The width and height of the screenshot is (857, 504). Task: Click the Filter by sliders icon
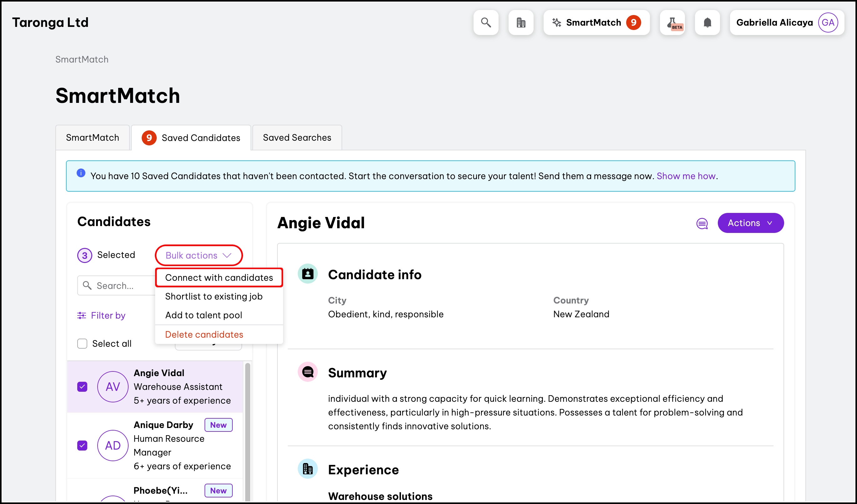82,315
